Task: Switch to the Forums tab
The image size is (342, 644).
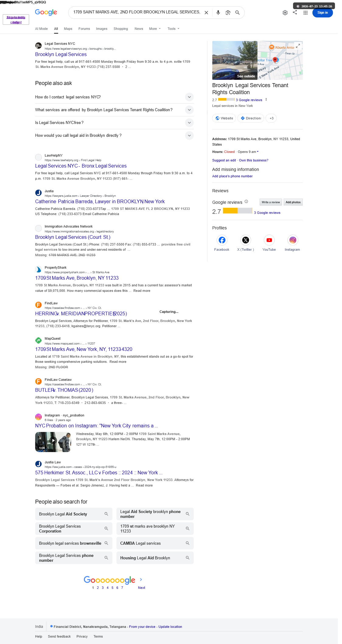Action: (84, 29)
